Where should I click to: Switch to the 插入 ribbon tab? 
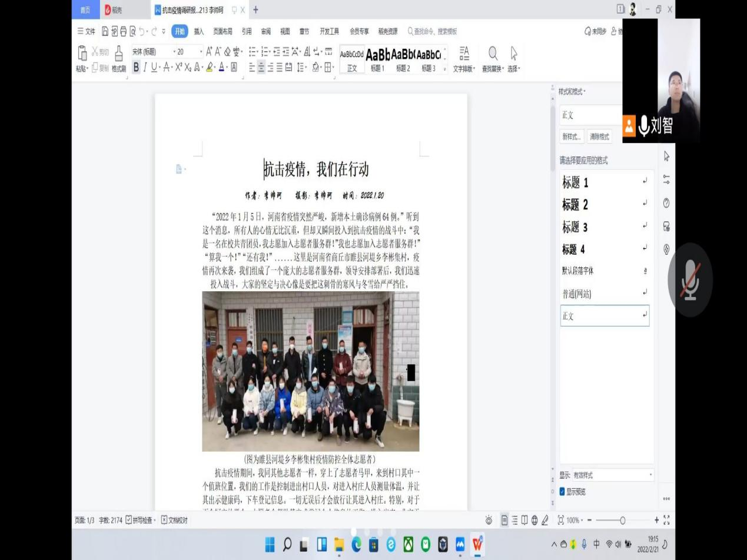point(199,31)
